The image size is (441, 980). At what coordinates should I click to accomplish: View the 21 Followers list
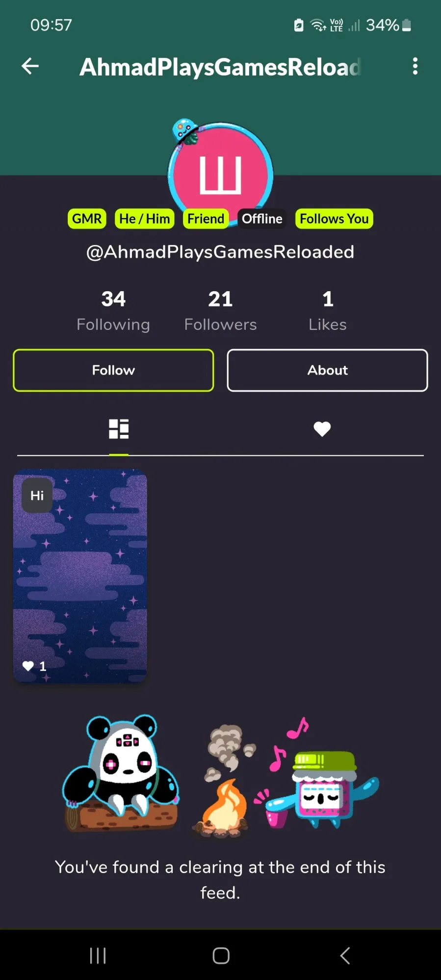[x=220, y=311]
